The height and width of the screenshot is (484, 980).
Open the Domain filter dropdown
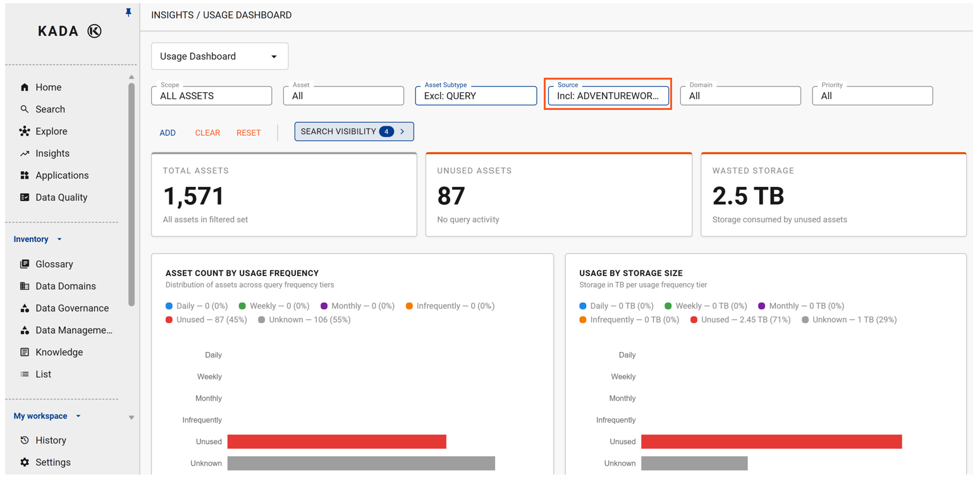tap(740, 95)
